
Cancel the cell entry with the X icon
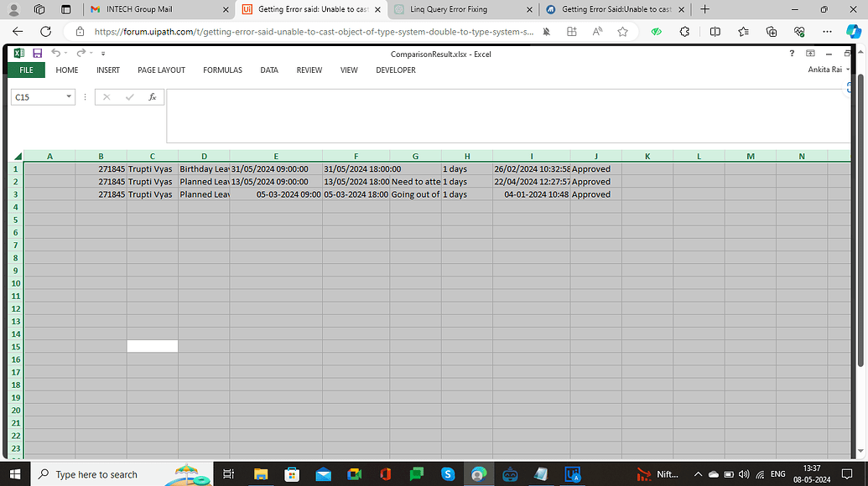click(107, 96)
